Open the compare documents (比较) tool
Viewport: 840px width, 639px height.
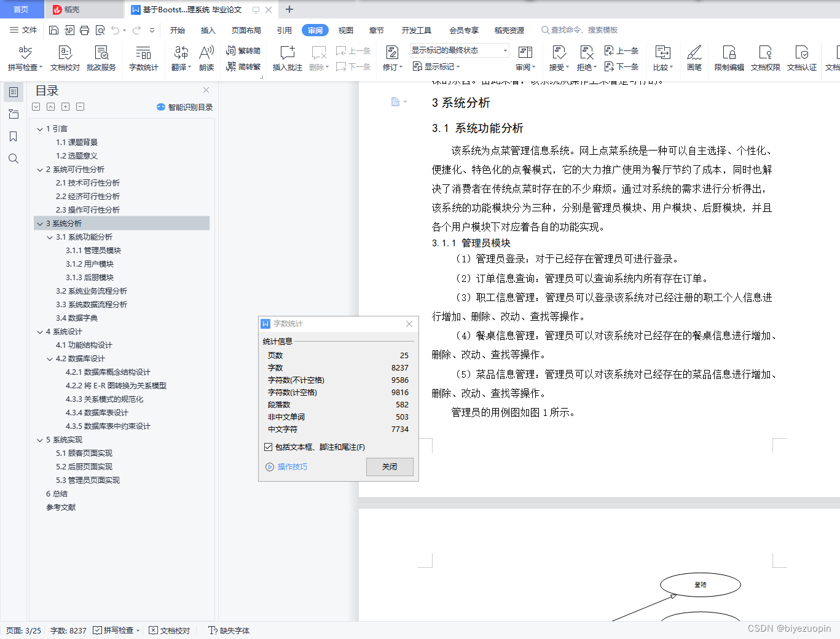pos(663,58)
